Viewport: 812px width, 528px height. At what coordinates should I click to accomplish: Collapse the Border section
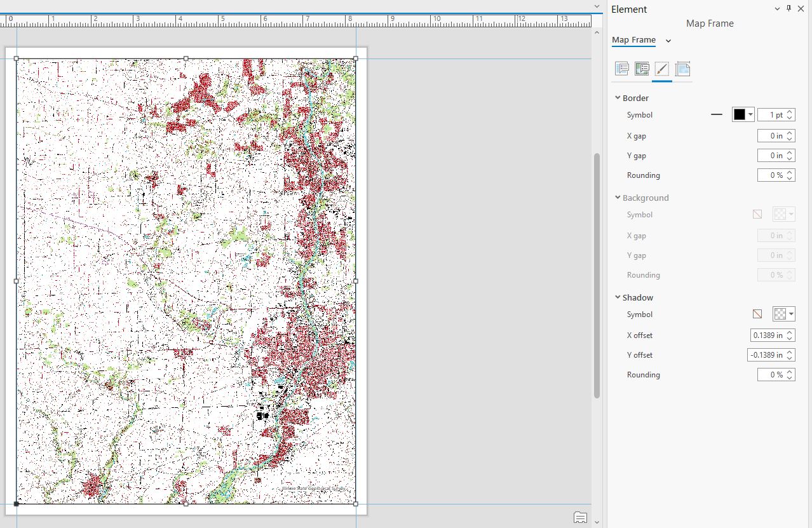[617, 97]
